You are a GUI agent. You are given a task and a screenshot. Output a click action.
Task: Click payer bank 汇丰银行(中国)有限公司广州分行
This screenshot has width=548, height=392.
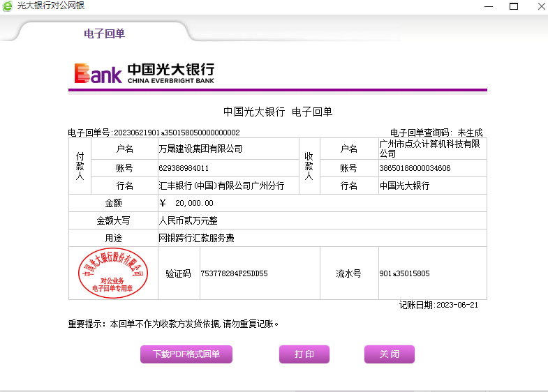tap(221, 186)
